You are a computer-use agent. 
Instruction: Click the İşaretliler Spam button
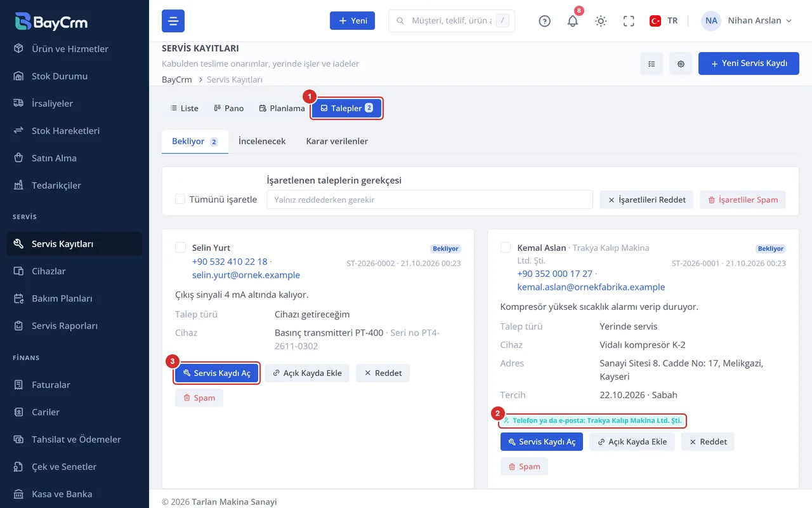click(x=743, y=199)
